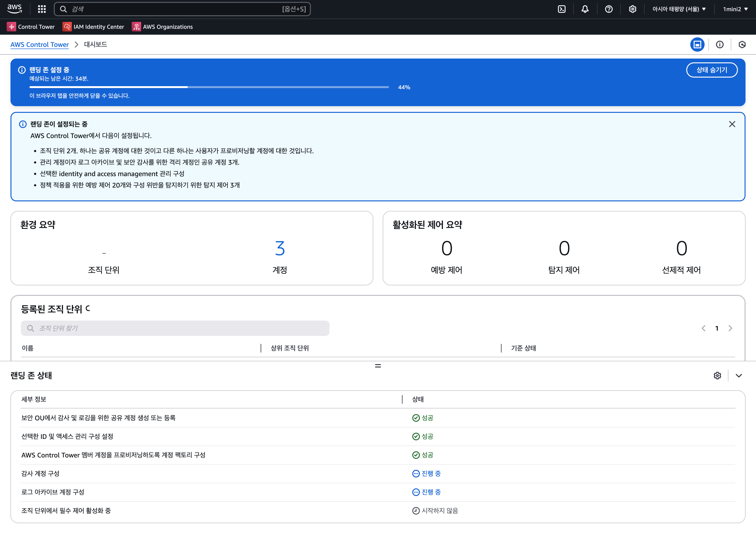
Task: Focus the organizational unit search field
Action: (x=175, y=328)
